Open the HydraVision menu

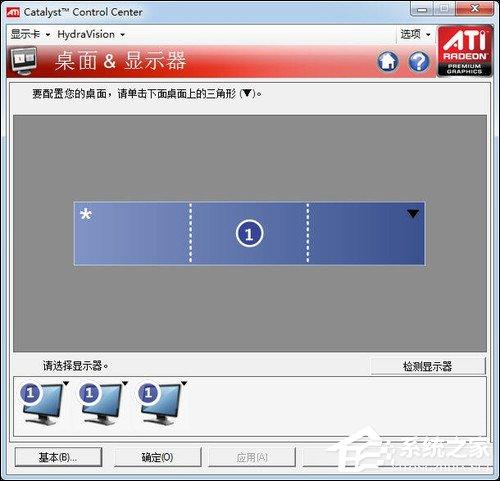[x=91, y=34]
